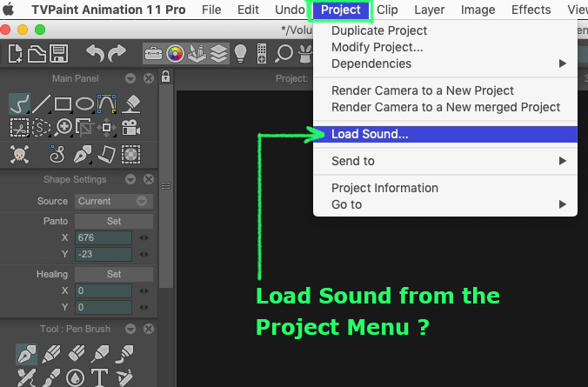Click the Panto X field showing 676

pyautogui.click(x=104, y=237)
